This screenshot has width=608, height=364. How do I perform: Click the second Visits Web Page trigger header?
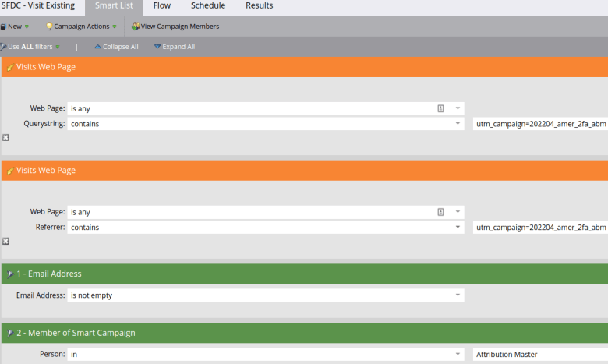pos(305,171)
